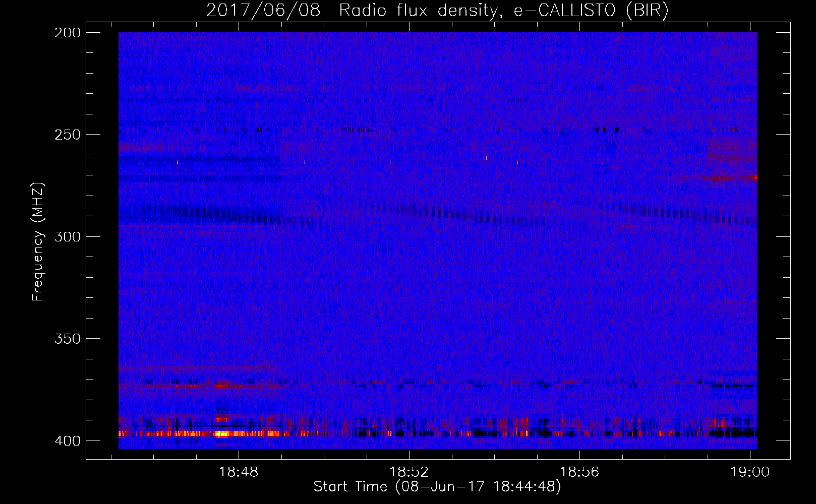Click the 'Frequency (MHZ)' axis label
This screenshot has height=504, width=816.
(38, 241)
